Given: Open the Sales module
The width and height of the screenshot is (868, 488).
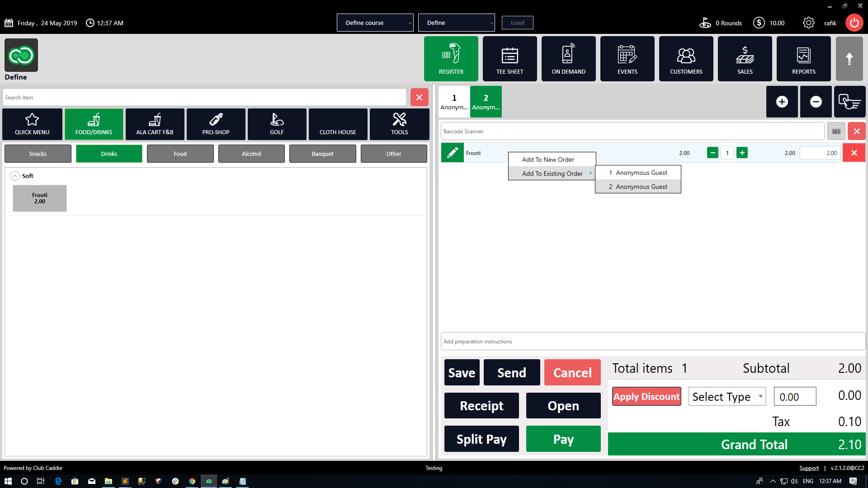Looking at the screenshot, I should 745,59.
